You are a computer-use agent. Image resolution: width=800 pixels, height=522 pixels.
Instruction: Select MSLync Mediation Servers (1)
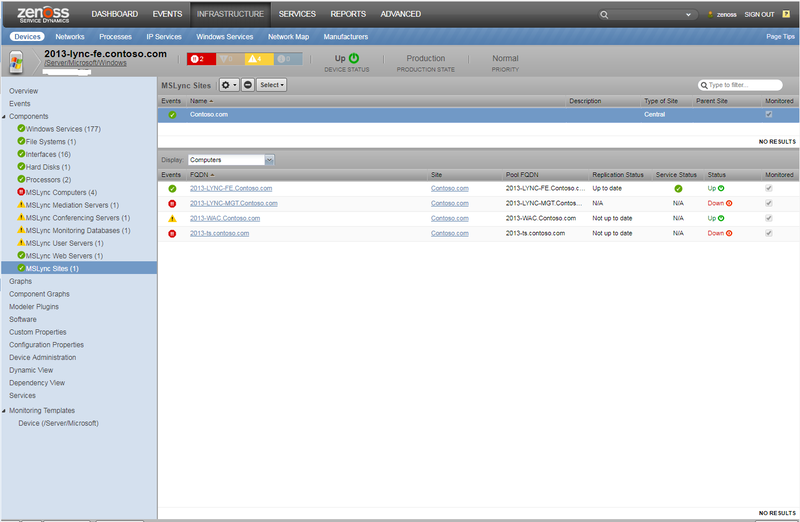[x=72, y=205]
